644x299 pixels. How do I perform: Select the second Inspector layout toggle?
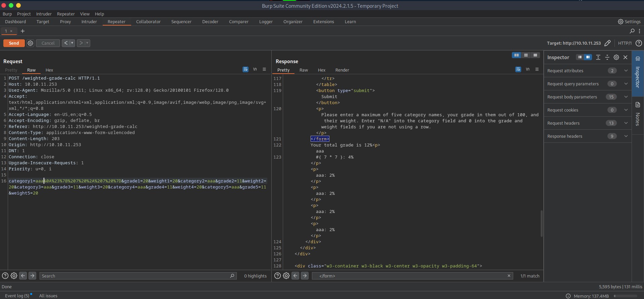588,57
